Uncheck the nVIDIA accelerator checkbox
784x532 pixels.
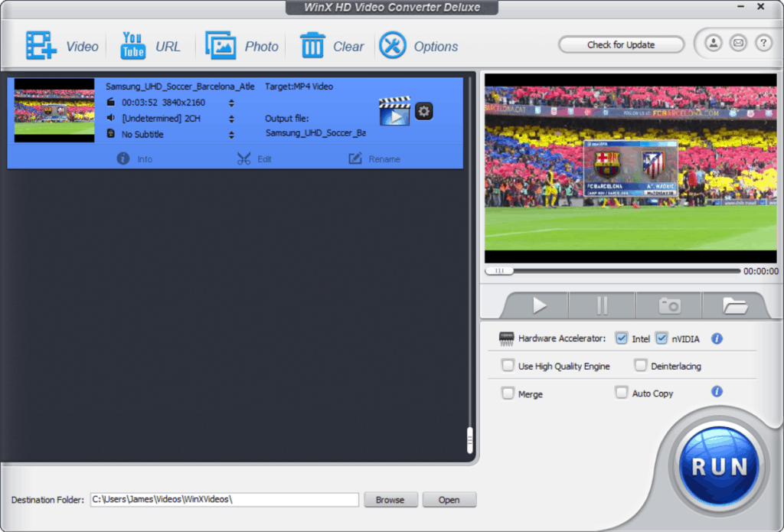pos(661,338)
